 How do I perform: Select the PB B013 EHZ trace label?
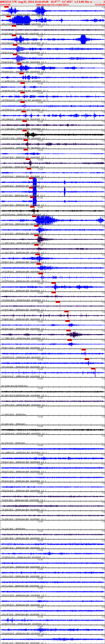(x=24, y=348)
